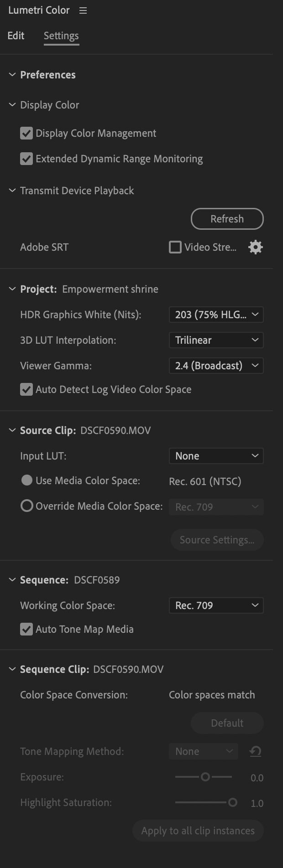Viewport: 283px width, 868px height.
Task: Collapse the Preferences section
Action: tap(12, 75)
